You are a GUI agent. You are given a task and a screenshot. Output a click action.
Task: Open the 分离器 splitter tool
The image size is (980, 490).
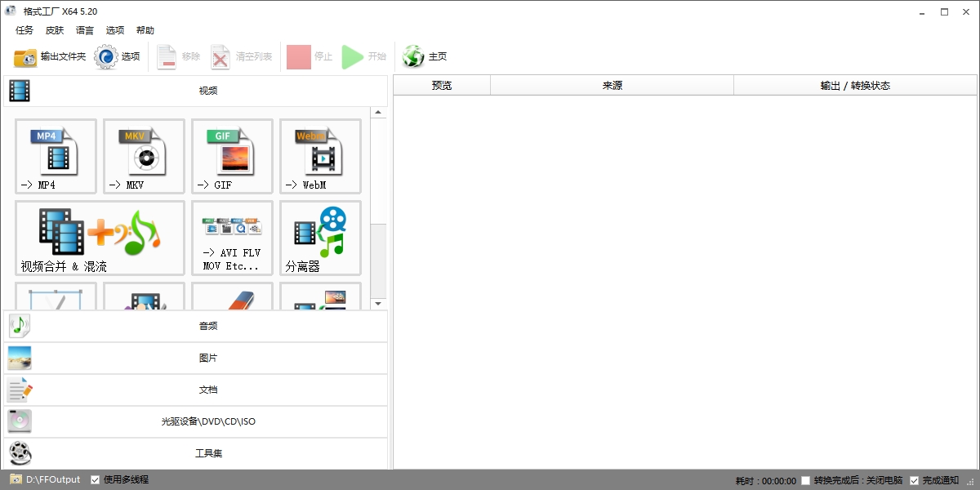tap(320, 237)
